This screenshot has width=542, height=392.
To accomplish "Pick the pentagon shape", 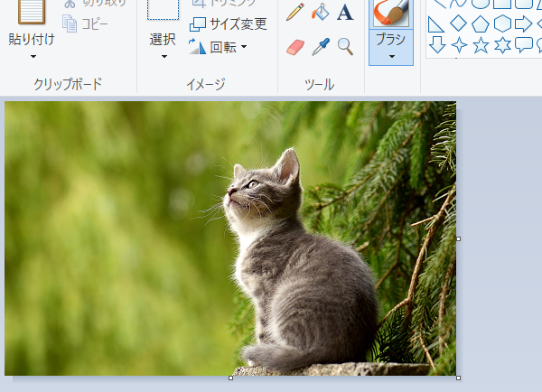I will [481, 24].
